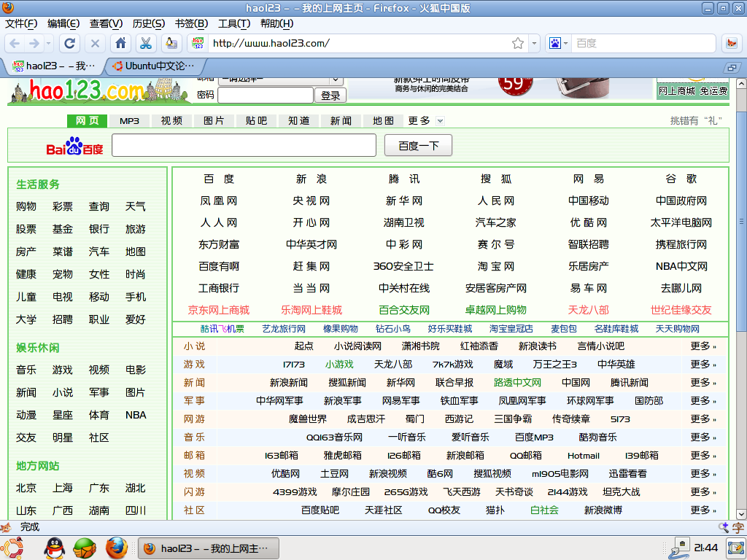
Task: Select the MP3 search category tab
Action: 129,121
